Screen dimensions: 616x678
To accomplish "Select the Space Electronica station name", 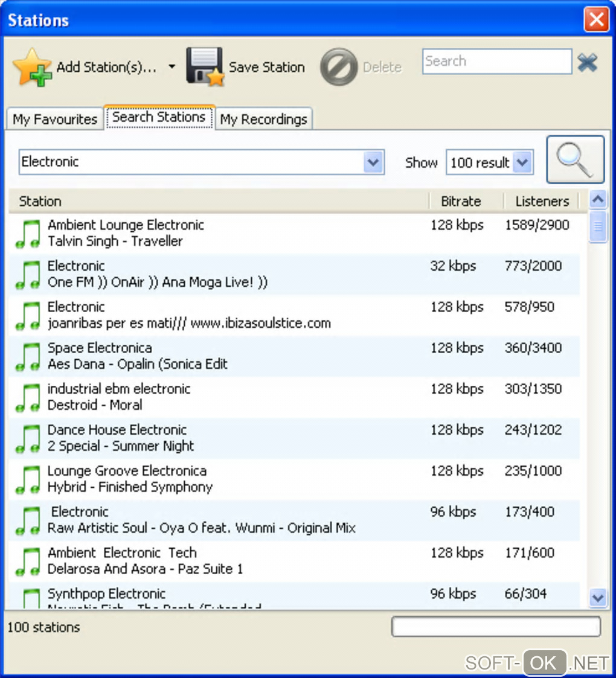I will [x=100, y=348].
